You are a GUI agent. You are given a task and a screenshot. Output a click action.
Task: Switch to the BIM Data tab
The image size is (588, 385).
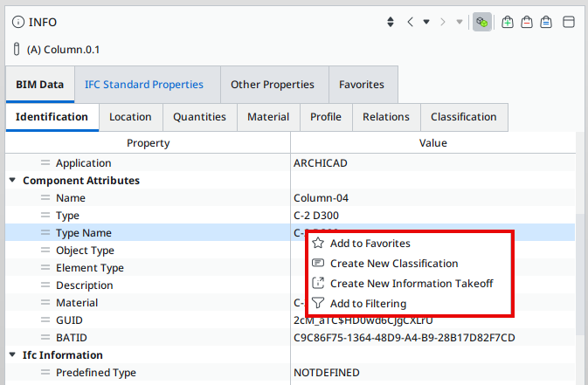39,85
